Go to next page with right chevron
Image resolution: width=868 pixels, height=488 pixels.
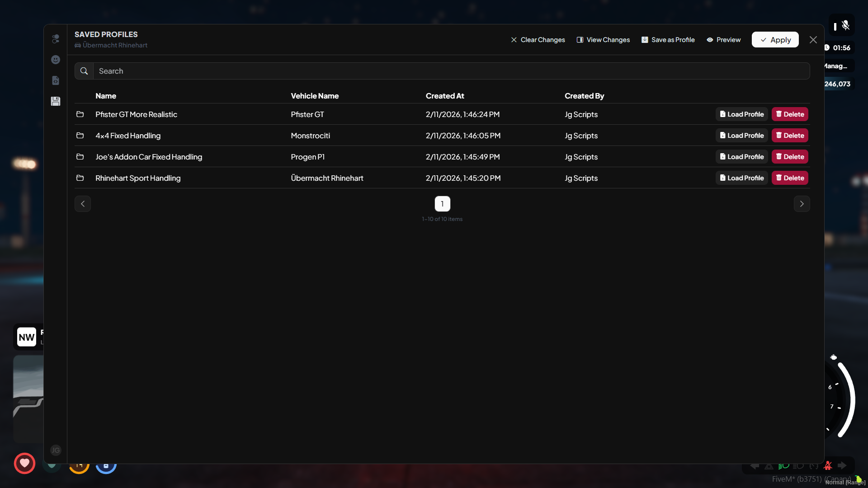(802, 204)
